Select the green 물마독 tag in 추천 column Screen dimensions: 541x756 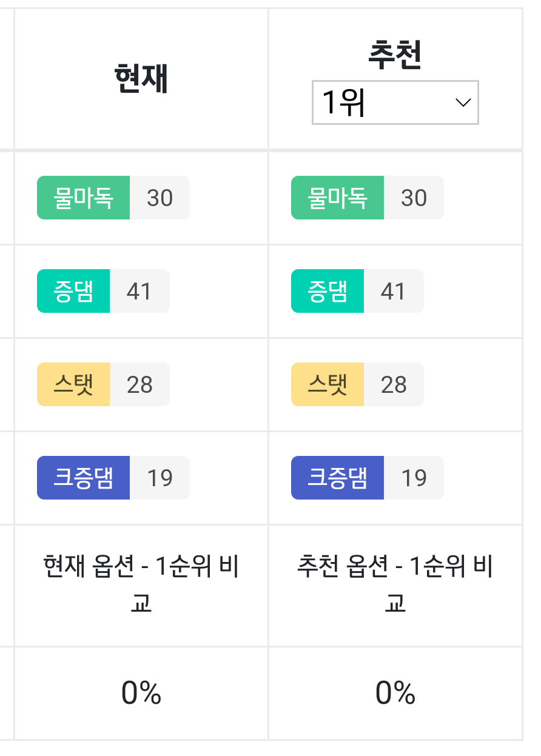(x=338, y=198)
